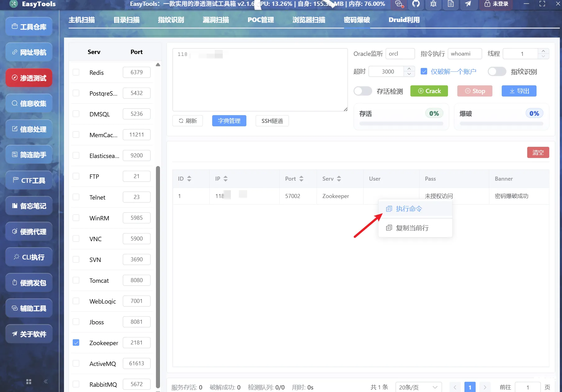
Task: Open the document/changelog icon in titlebar
Action: tap(450, 4)
